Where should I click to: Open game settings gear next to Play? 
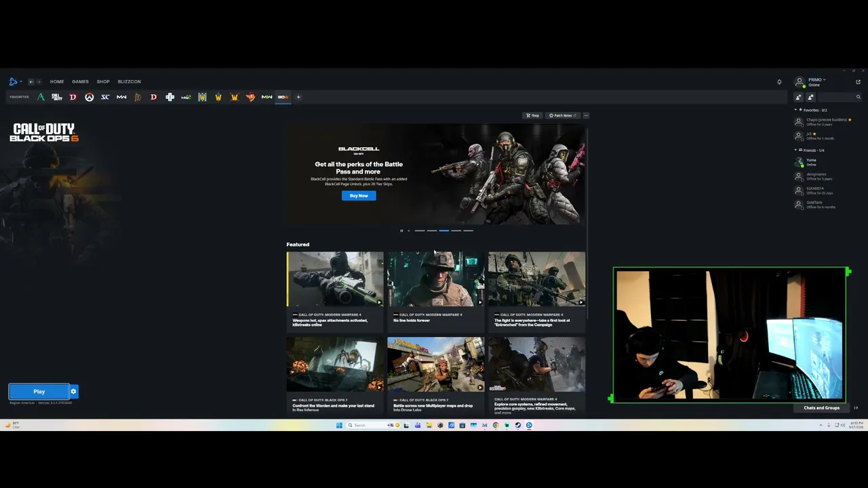coord(74,392)
